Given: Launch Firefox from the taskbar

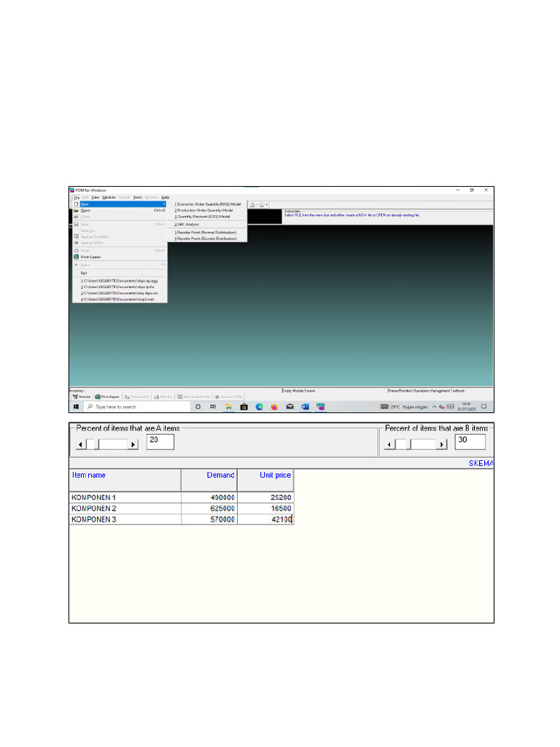Looking at the screenshot, I should pyautogui.click(x=274, y=407).
